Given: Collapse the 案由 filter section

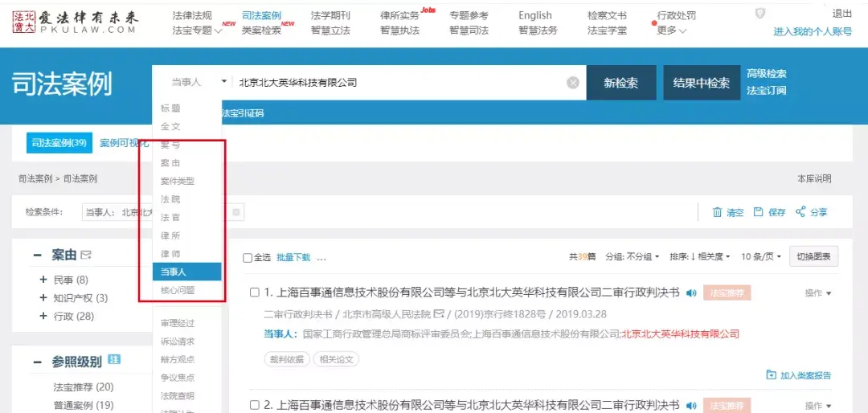Looking at the screenshot, I should pyautogui.click(x=37, y=256).
